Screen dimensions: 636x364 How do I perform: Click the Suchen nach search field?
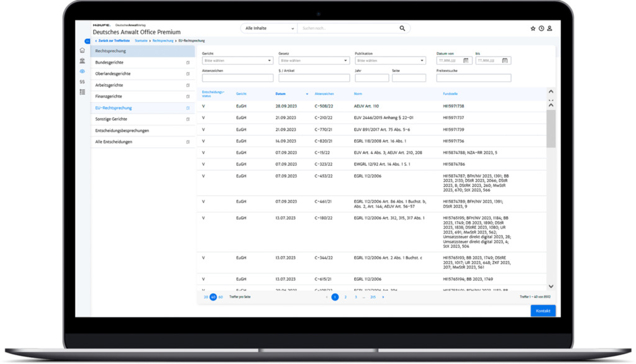pyautogui.click(x=348, y=29)
